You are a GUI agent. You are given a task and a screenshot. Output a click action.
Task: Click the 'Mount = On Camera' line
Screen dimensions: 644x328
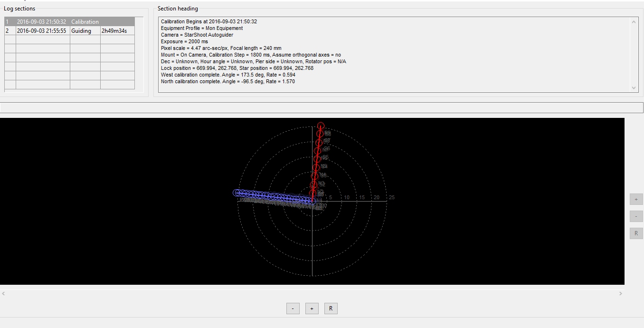tap(251, 55)
